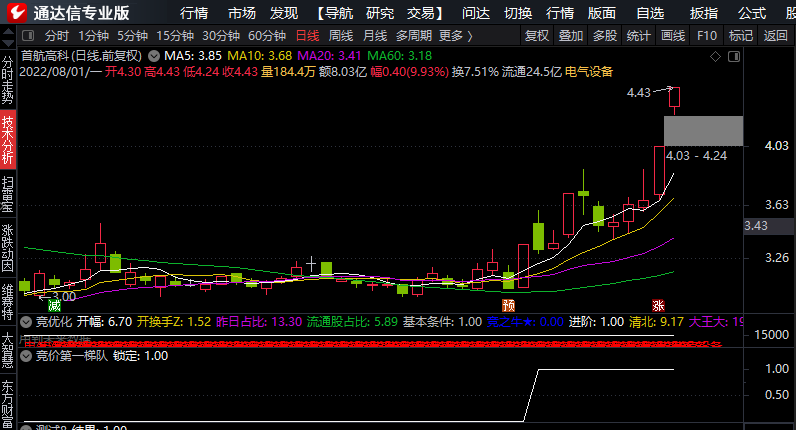
Task: Click the gray gap zone box 4.03-4.24
Action: [x=704, y=131]
